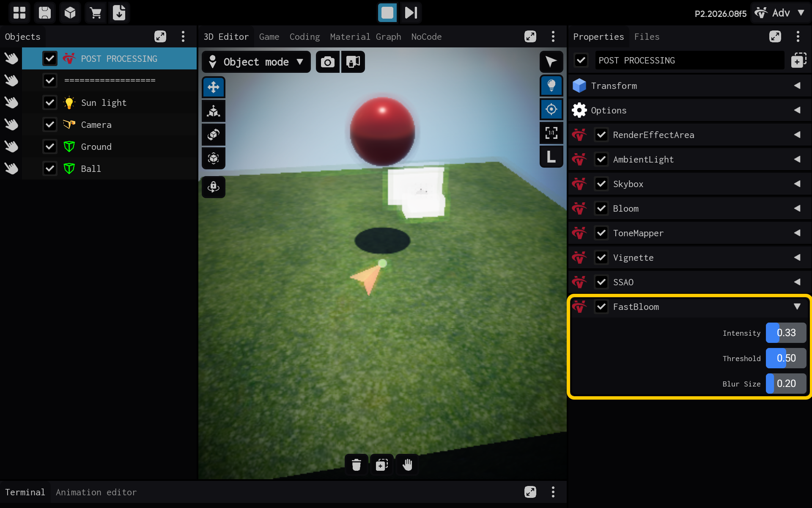
Task: Switch to the Files tab
Action: [647, 37]
